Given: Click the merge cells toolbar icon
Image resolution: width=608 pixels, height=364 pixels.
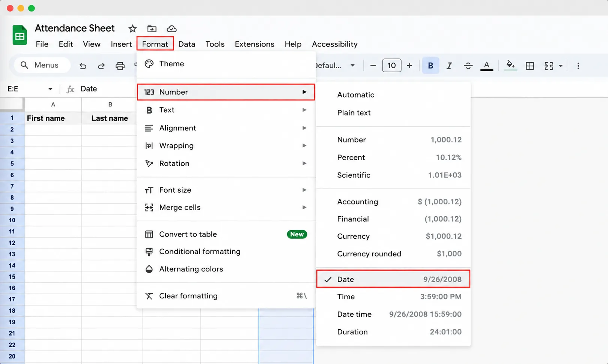Looking at the screenshot, I should coord(549,66).
